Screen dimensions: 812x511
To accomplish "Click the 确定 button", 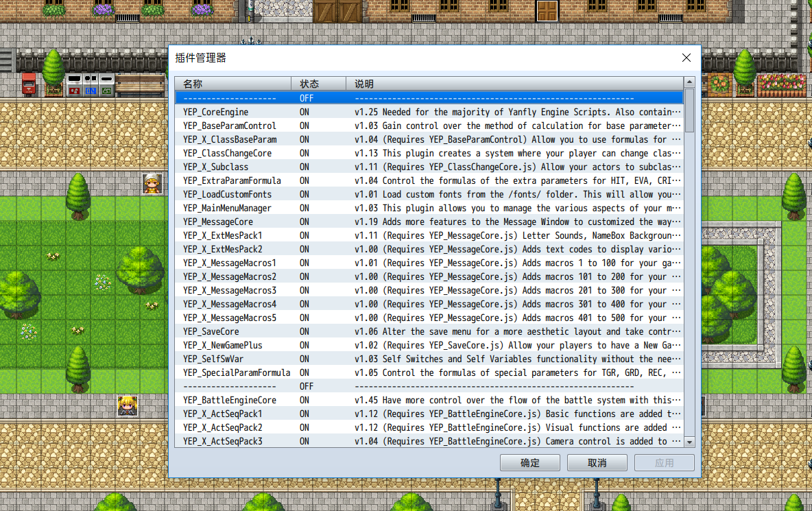I will pyautogui.click(x=529, y=463).
